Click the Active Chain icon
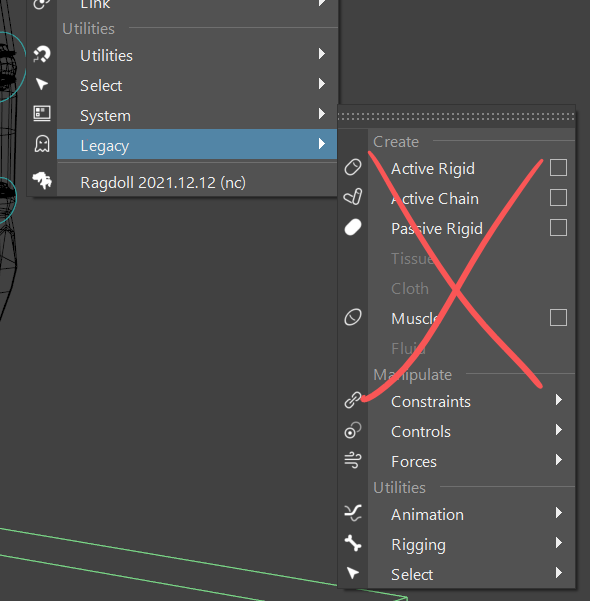The width and height of the screenshot is (590, 601). point(353,197)
